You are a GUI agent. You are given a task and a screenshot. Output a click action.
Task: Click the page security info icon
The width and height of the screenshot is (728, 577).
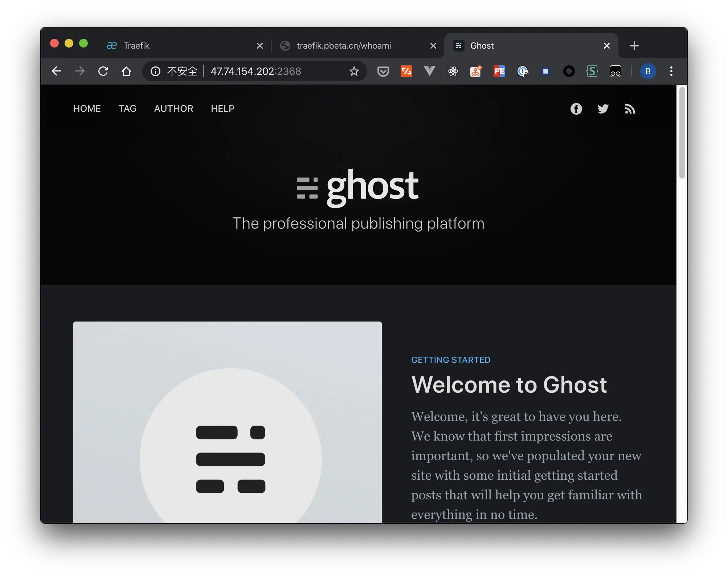click(155, 71)
